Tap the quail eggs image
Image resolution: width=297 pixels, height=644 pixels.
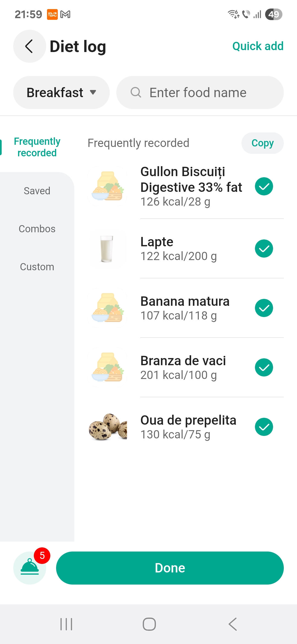pos(107,427)
